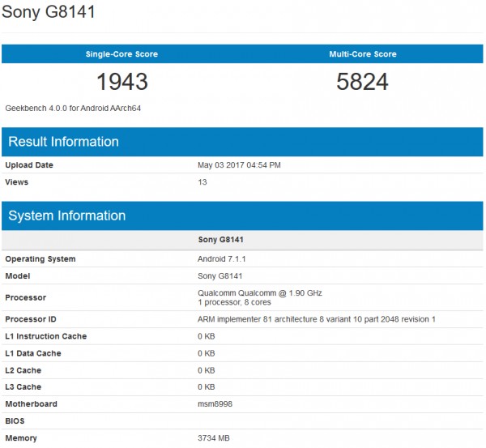Select the upload date May 03 2017 value
The height and width of the screenshot is (448, 486).
pyautogui.click(x=239, y=165)
